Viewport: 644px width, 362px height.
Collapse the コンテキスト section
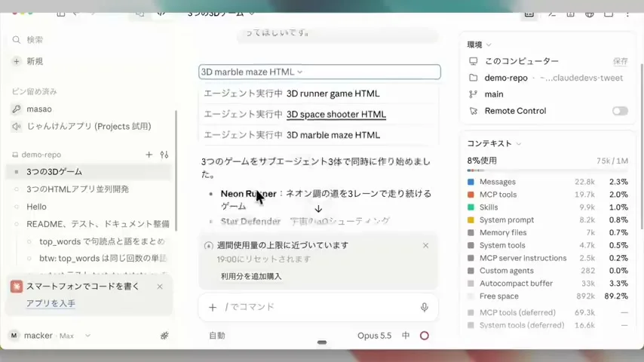(494, 143)
